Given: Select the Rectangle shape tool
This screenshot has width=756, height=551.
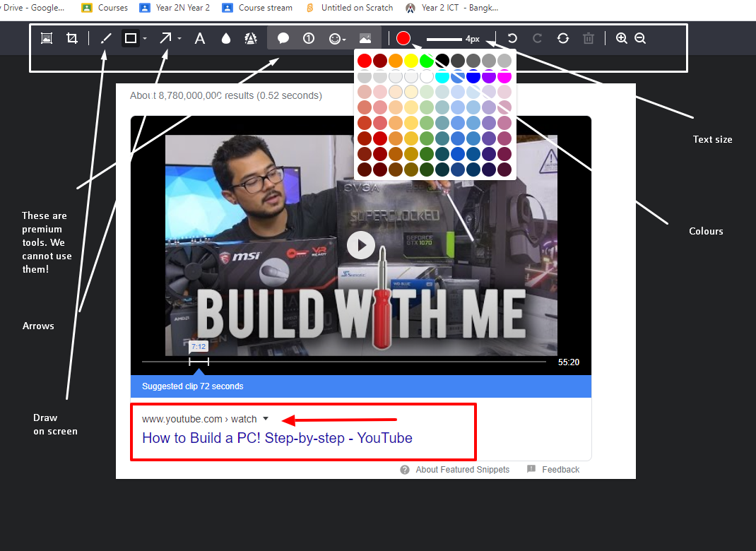Looking at the screenshot, I should 131,38.
